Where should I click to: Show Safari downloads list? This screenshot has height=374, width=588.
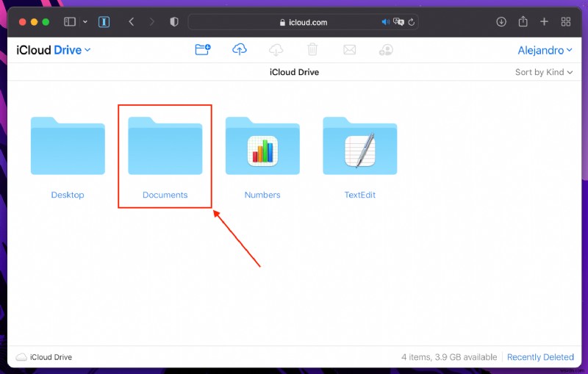[501, 22]
